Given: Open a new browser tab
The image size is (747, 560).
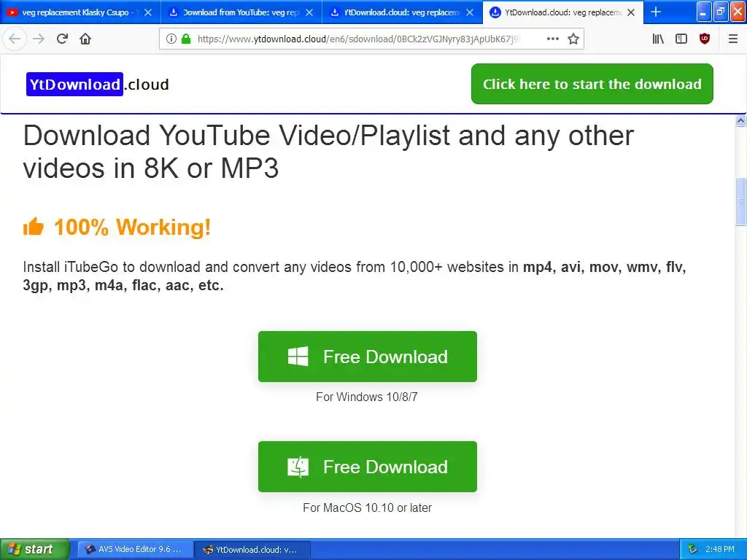Looking at the screenshot, I should pos(656,12).
